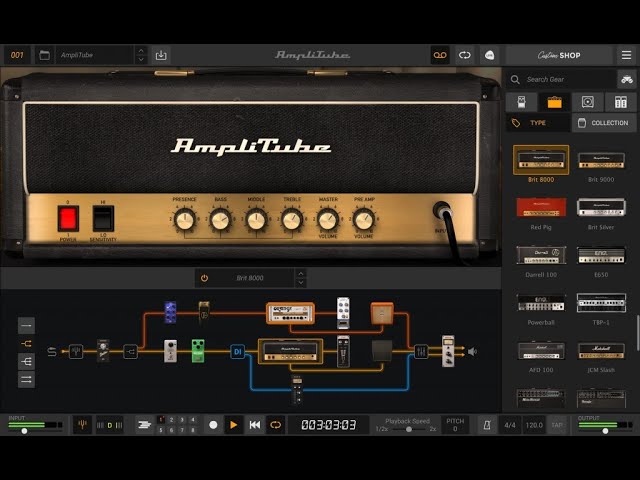This screenshot has width=640, height=480.
Task: Click the magnifier search icon
Action: pos(515,80)
